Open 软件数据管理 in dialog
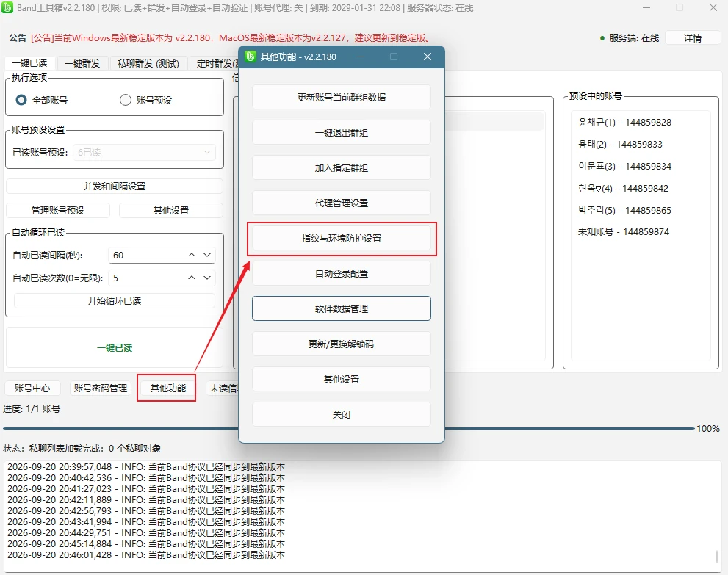Screen dimensions: 728x575 [342, 308]
